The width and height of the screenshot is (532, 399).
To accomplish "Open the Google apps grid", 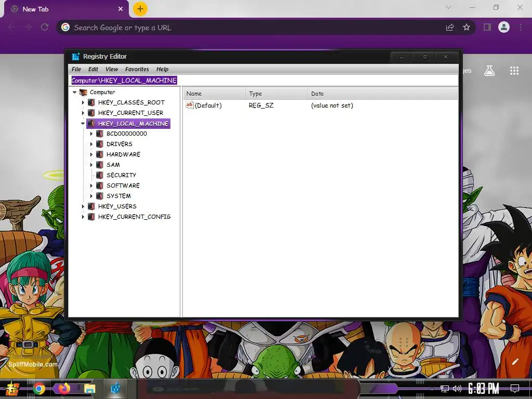I will 514,71.
